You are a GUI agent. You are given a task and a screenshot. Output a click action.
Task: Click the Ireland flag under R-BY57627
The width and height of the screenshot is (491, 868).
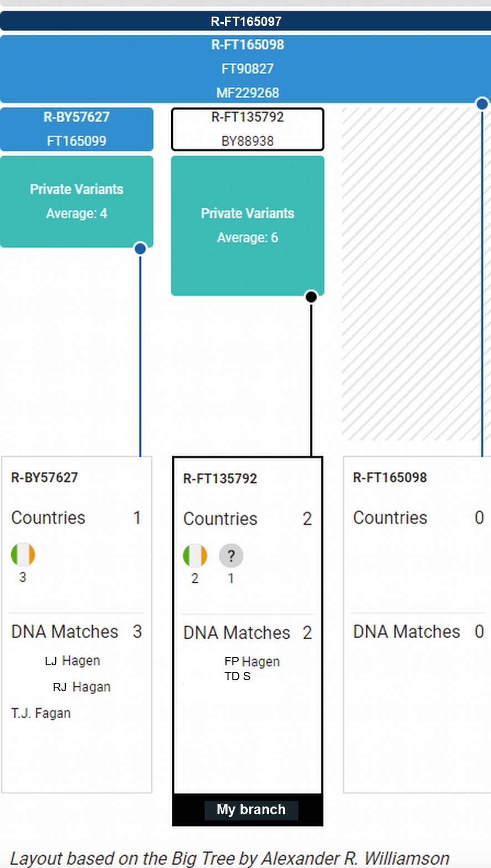[x=23, y=554]
